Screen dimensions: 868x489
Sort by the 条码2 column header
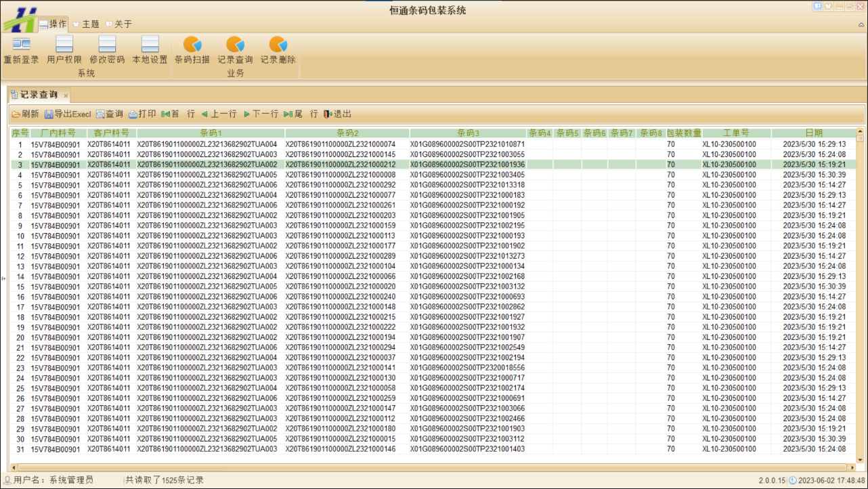347,133
